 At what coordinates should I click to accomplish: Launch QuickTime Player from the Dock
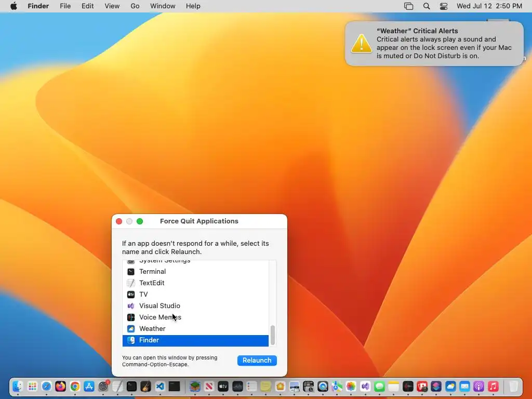[323, 386]
